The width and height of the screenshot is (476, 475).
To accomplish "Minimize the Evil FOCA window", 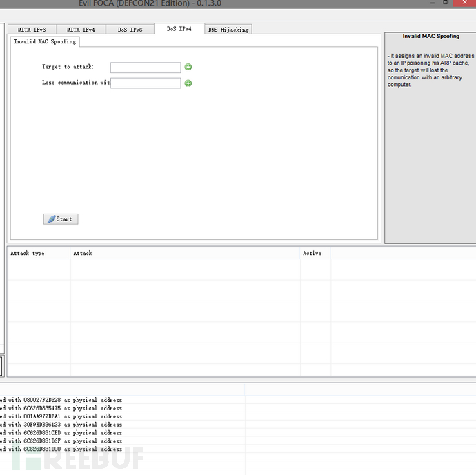I will pos(433,3).
